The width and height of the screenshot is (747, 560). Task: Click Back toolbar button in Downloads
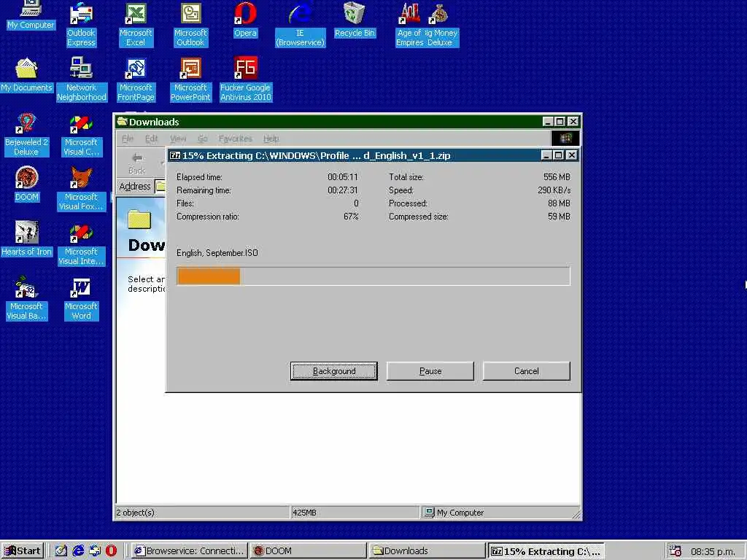click(137, 163)
